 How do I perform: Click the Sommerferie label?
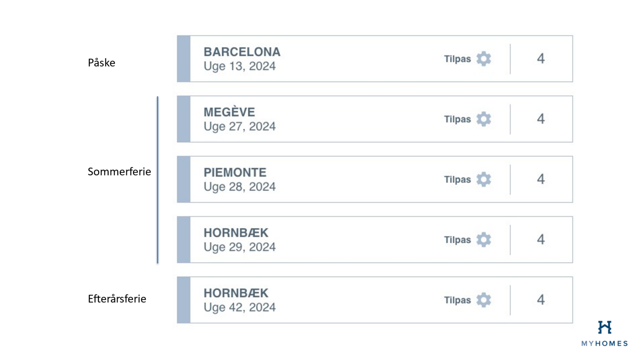(x=119, y=172)
